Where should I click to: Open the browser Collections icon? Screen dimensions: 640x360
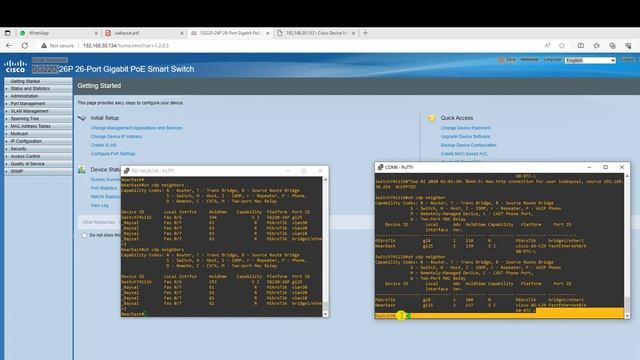coord(612,45)
